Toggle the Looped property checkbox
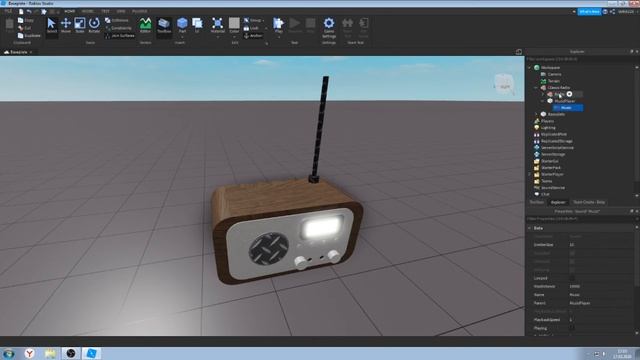 (x=572, y=278)
